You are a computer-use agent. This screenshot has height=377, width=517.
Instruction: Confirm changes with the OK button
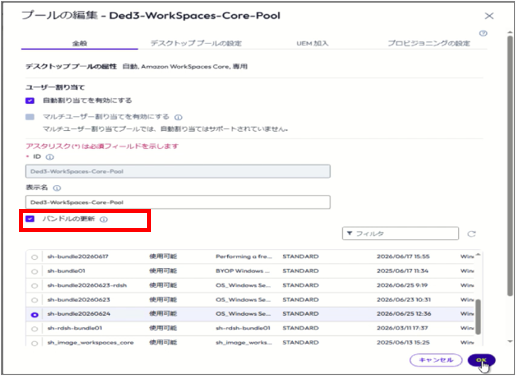tap(481, 360)
